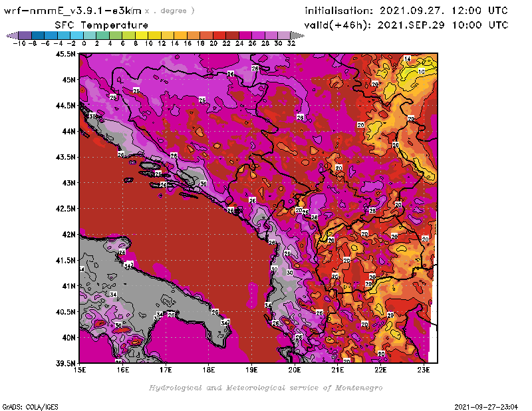Screen dimensions: 532x411
Task: Click the lavender arrow at legend's left end
Action: (x=13, y=35)
